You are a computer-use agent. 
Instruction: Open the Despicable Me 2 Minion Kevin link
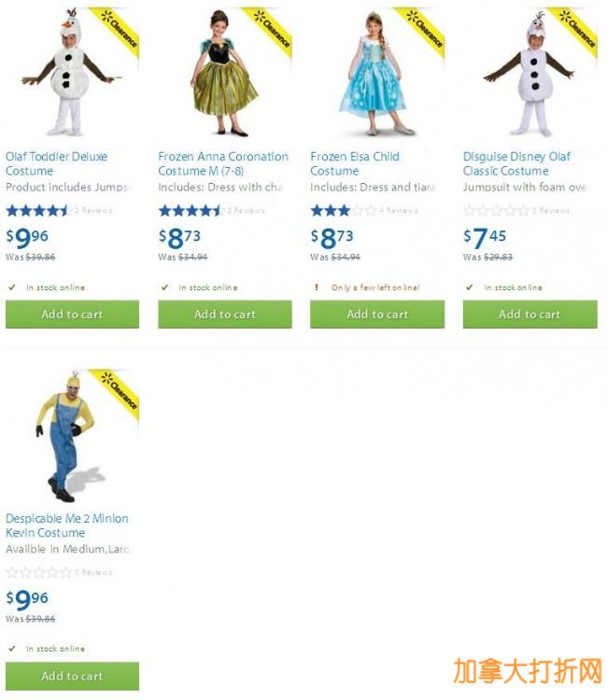click(67, 525)
